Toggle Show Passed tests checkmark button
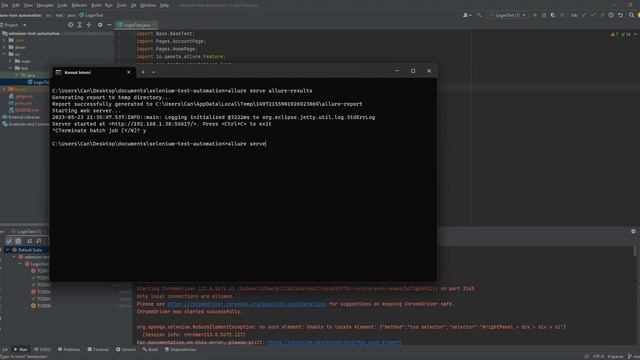 click(x=9, y=241)
